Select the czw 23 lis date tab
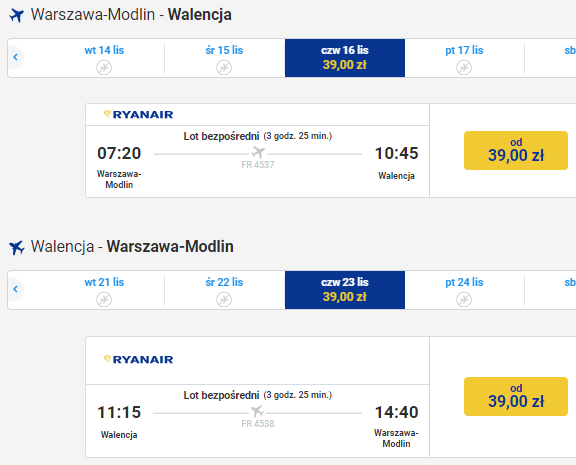The height and width of the screenshot is (465, 576). tap(345, 290)
